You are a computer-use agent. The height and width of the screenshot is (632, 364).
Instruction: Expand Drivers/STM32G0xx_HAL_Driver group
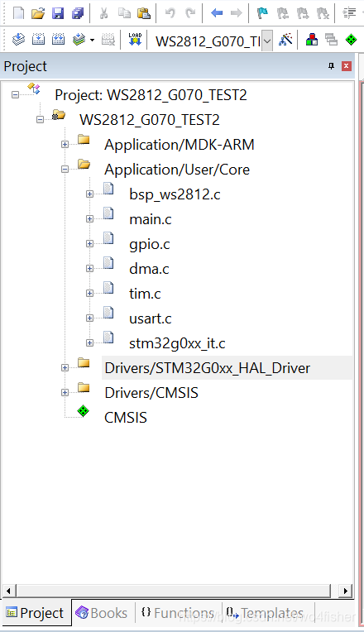[65, 368]
